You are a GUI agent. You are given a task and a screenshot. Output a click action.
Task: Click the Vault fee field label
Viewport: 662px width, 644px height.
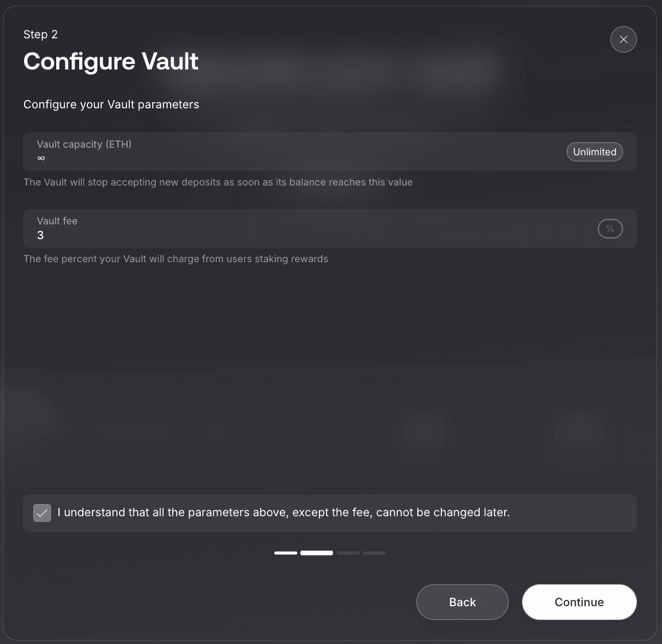pyautogui.click(x=57, y=221)
